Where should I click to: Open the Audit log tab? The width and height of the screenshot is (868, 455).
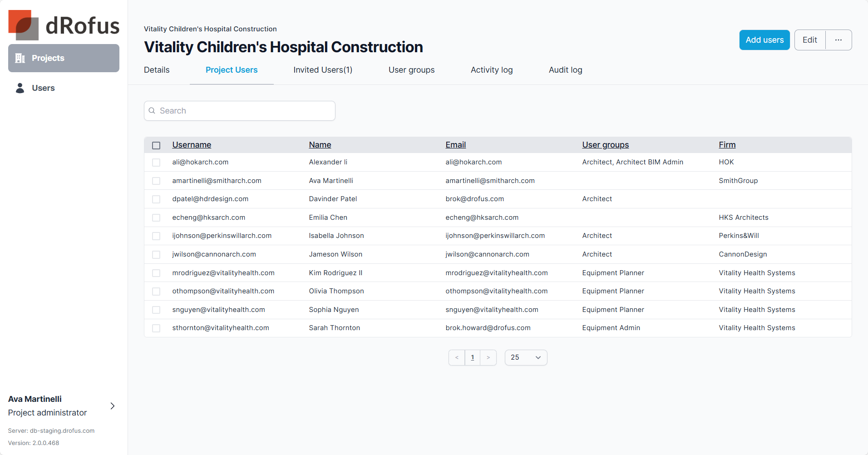[x=565, y=70]
